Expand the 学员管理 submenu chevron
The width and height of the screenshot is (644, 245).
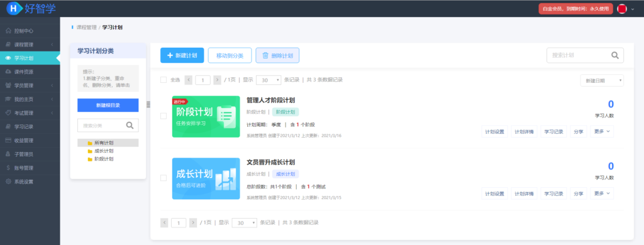[52, 85]
